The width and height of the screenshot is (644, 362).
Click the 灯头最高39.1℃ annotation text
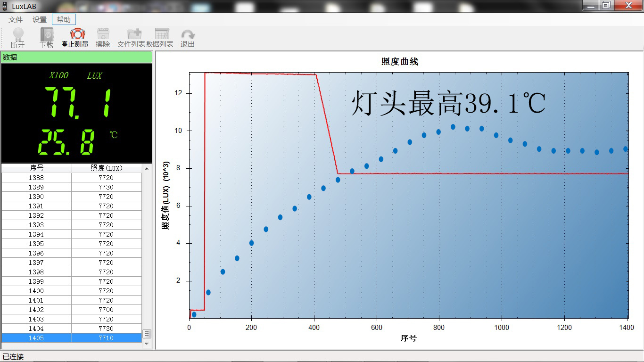tap(448, 104)
